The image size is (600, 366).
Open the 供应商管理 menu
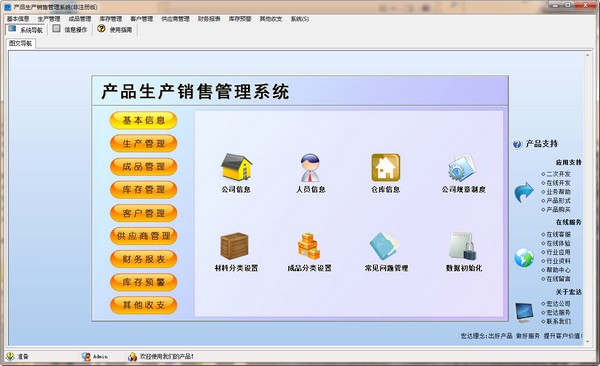coord(175,19)
